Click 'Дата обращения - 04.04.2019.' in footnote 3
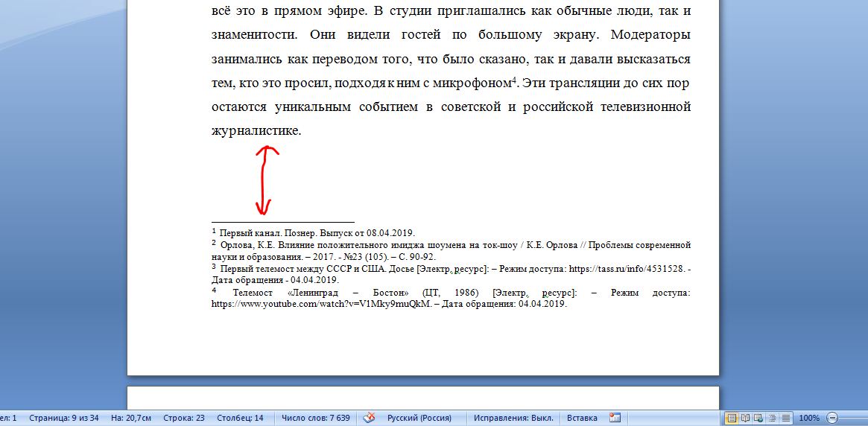 [x=275, y=280]
